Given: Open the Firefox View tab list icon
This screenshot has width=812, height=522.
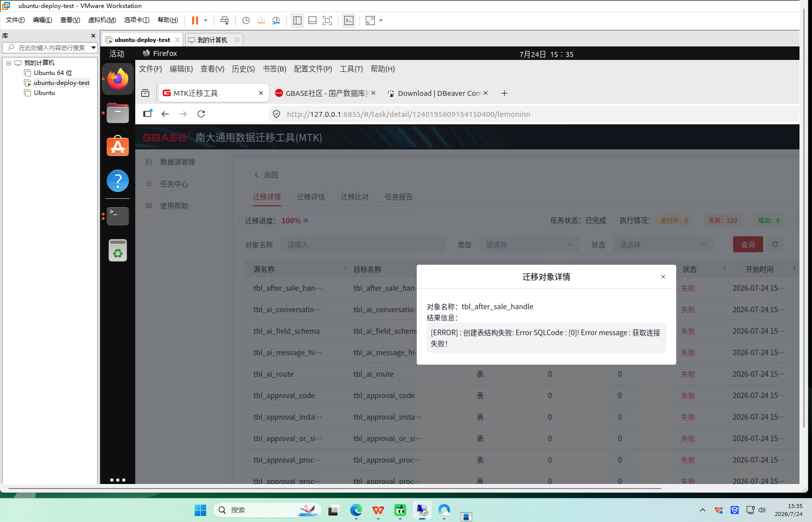Looking at the screenshot, I should [x=145, y=93].
